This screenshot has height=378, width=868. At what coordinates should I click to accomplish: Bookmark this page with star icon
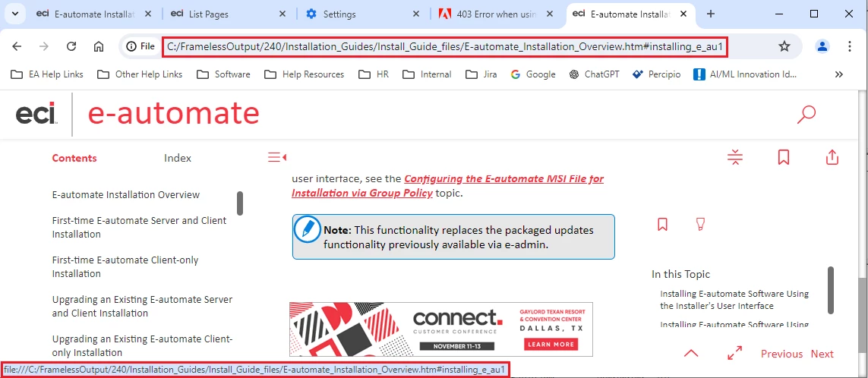[784, 46]
